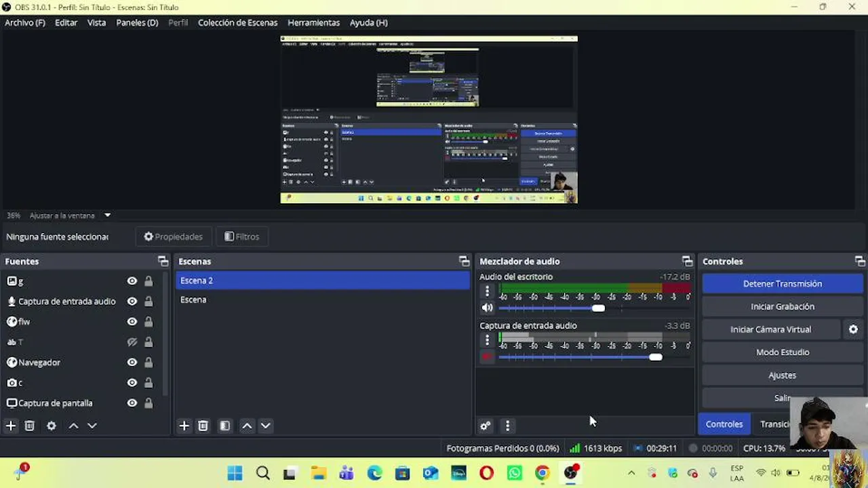Hide the g source

point(132,281)
